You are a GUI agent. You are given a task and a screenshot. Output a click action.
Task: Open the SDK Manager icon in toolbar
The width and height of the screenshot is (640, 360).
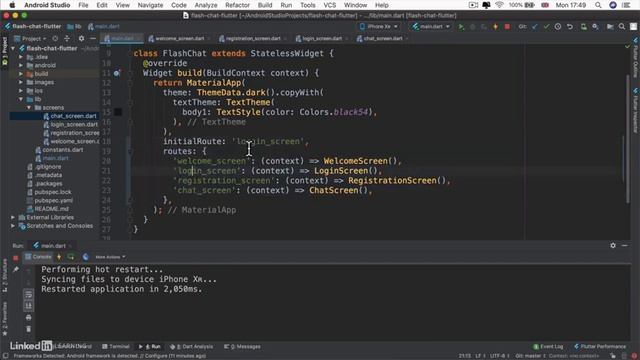point(596,27)
